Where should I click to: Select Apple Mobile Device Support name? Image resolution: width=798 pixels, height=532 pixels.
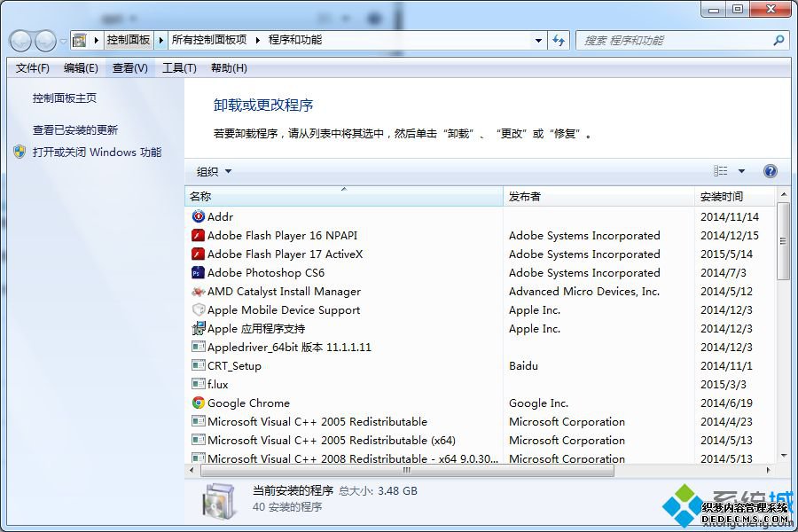(x=284, y=309)
